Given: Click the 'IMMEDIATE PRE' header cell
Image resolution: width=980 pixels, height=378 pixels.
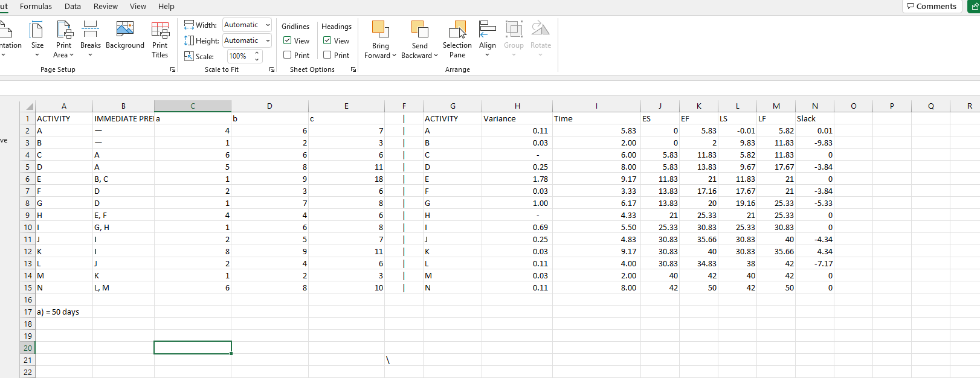Looking at the screenshot, I should coord(123,118).
